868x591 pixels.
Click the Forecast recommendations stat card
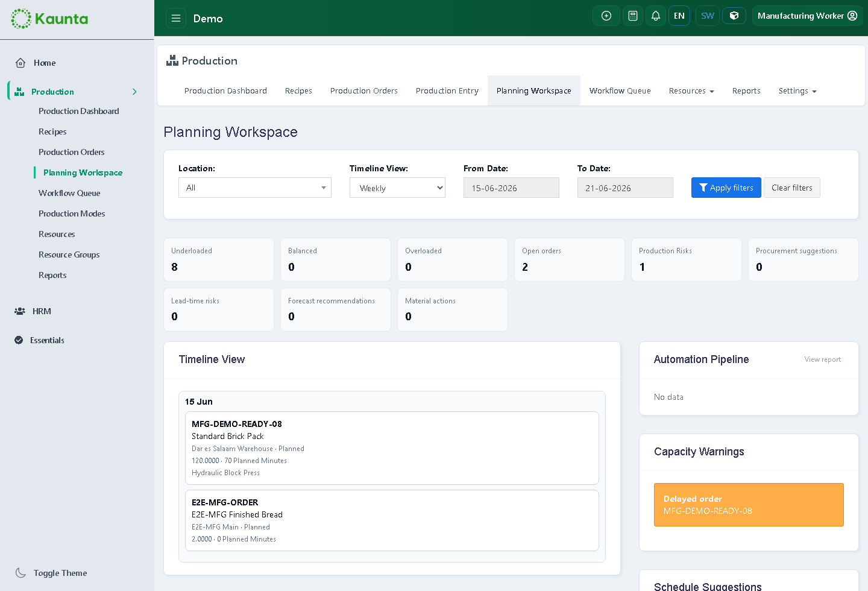click(x=336, y=309)
